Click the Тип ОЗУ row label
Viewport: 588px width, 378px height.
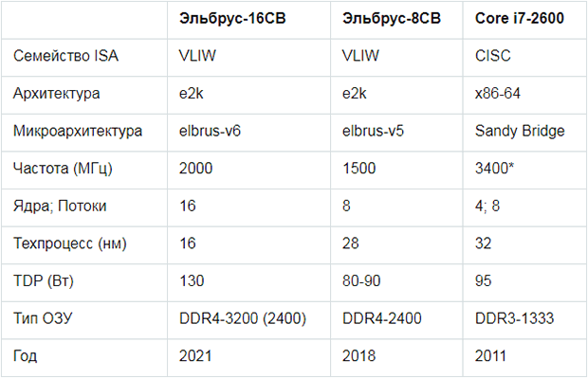point(43,318)
